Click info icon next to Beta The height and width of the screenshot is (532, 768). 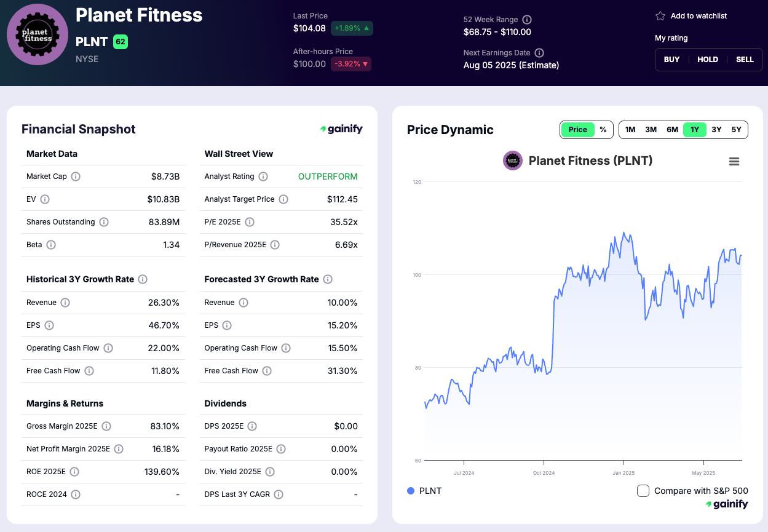[x=51, y=245]
